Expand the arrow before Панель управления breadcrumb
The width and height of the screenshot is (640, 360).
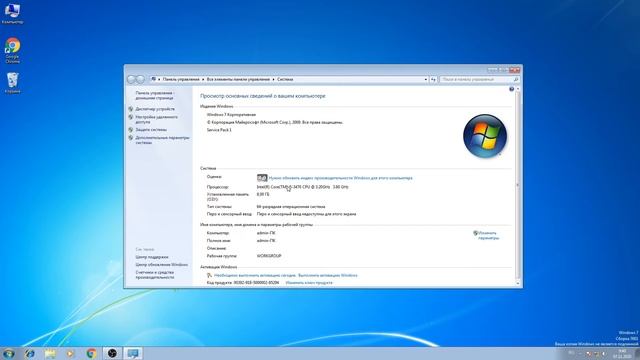click(159, 80)
